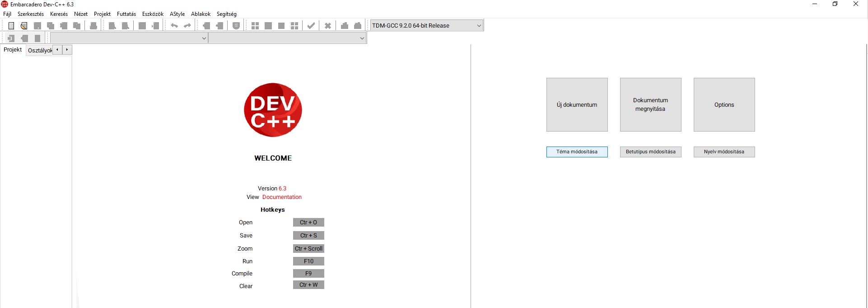Image resolution: width=868 pixels, height=308 pixels.
Task: Click the New file icon in toolbar
Action: pos(11,26)
